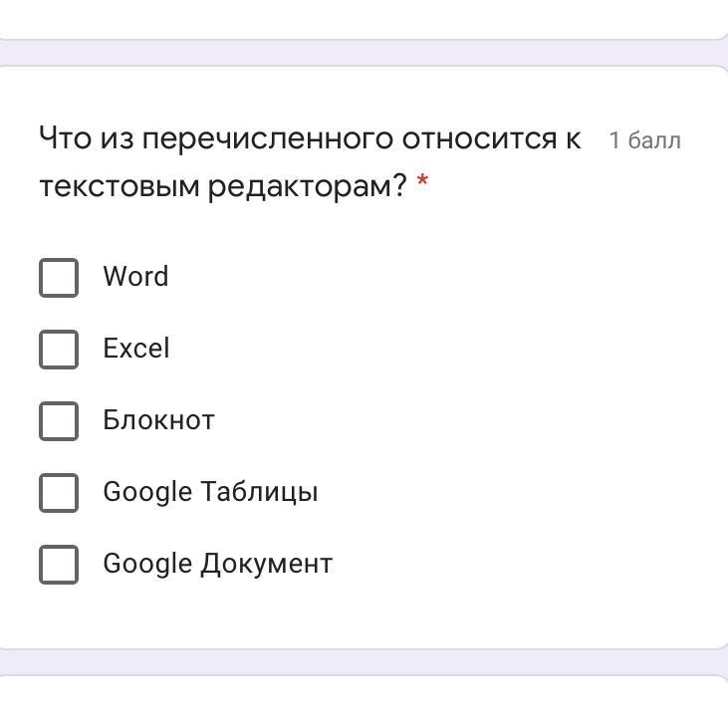The width and height of the screenshot is (728, 727).
Task: Click the word "перечисленного" in the question
Action: pos(268,138)
